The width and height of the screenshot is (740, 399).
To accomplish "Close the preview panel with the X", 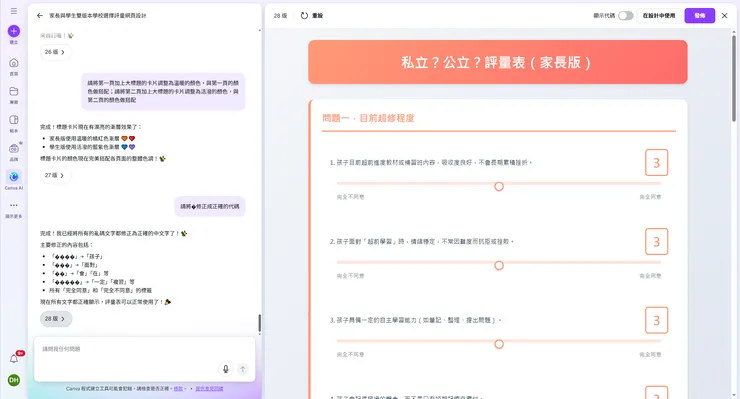I will (x=724, y=16).
